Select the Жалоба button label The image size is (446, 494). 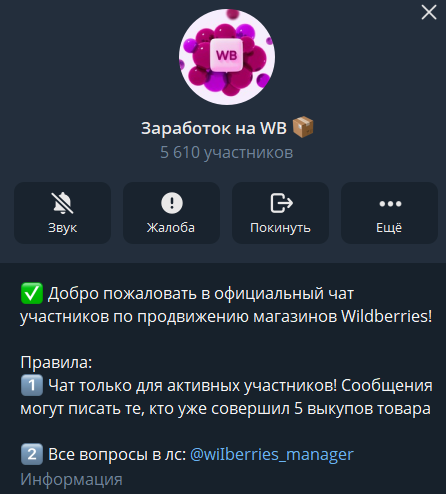coord(171,228)
